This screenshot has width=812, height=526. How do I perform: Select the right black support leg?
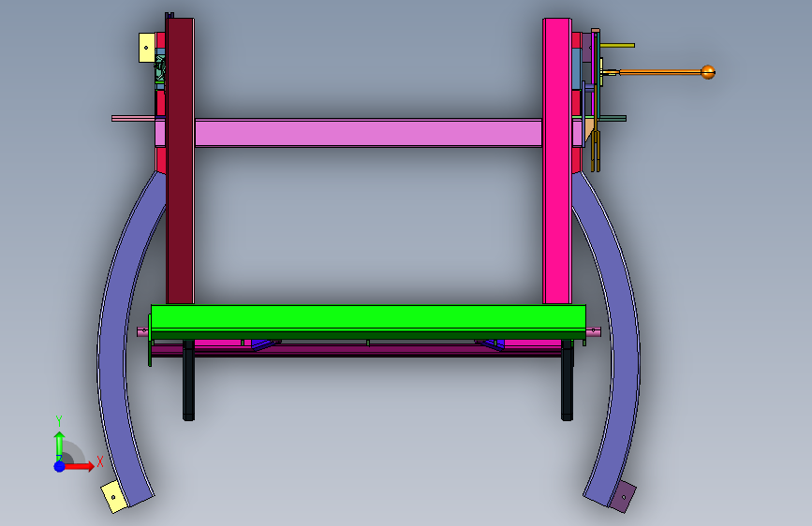tap(567, 380)
